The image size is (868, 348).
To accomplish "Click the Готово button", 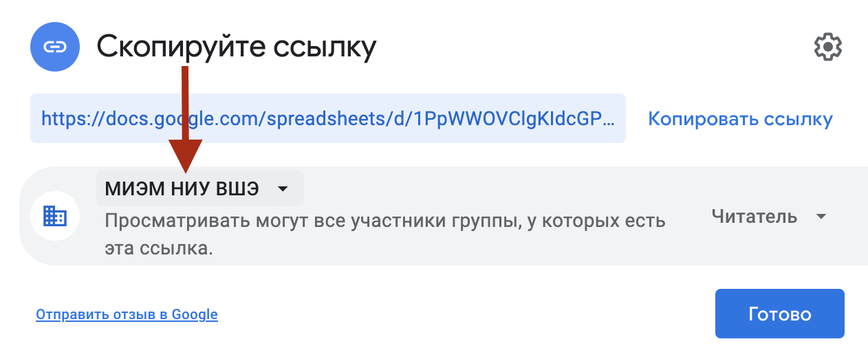I will click(779, 314).
